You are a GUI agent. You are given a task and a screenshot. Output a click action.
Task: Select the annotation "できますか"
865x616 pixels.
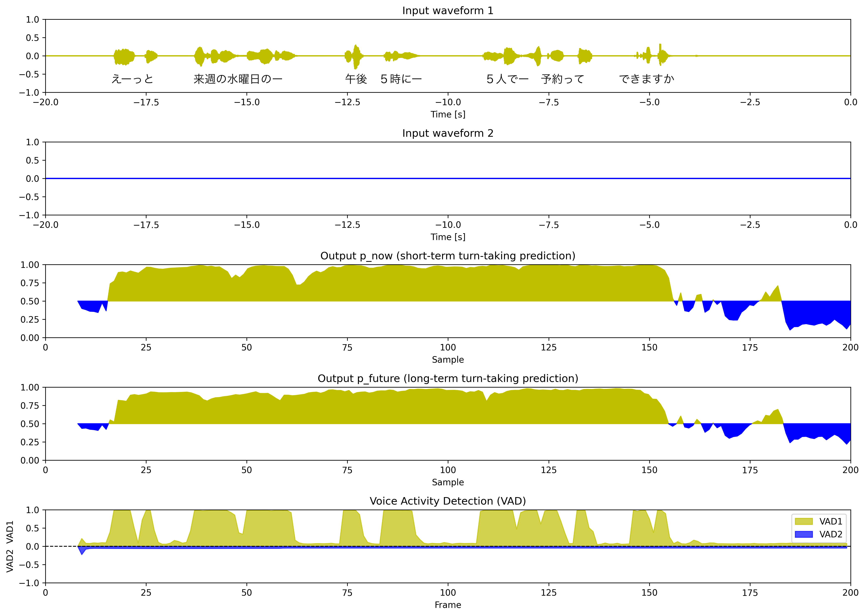click(647, 79)
